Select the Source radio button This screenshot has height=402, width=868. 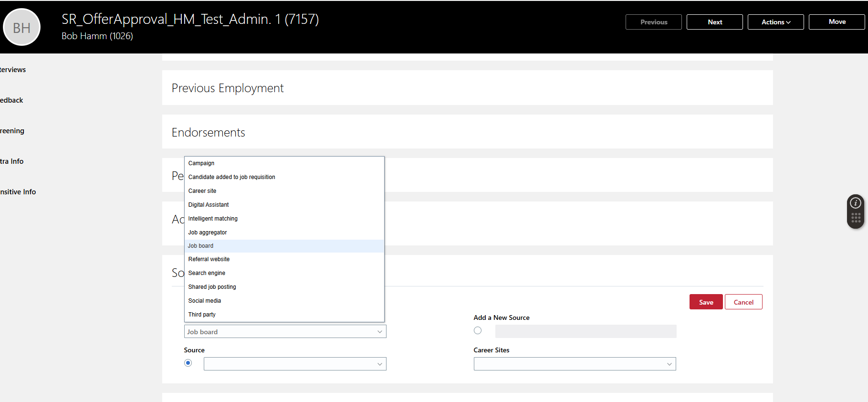point(188,363)
